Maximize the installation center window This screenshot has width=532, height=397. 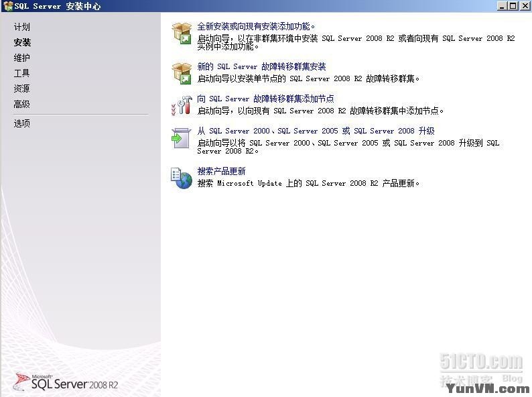pos(513,6)
